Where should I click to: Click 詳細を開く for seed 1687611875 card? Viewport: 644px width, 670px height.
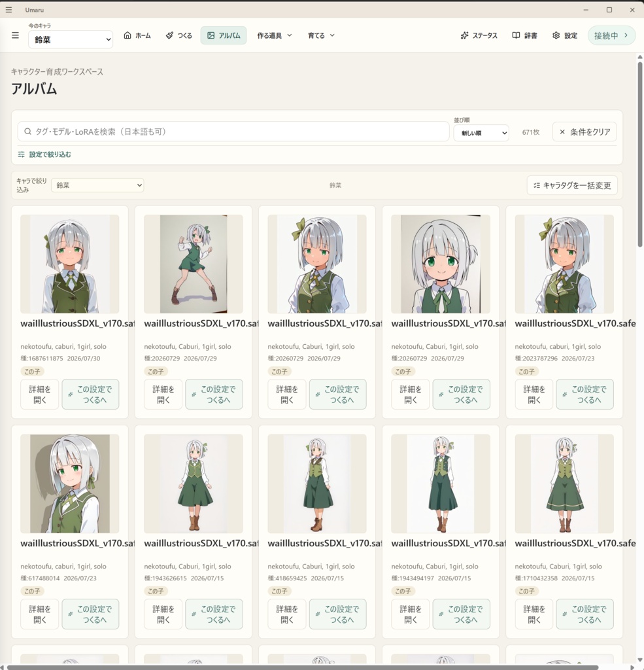click(x=40, y=395)
